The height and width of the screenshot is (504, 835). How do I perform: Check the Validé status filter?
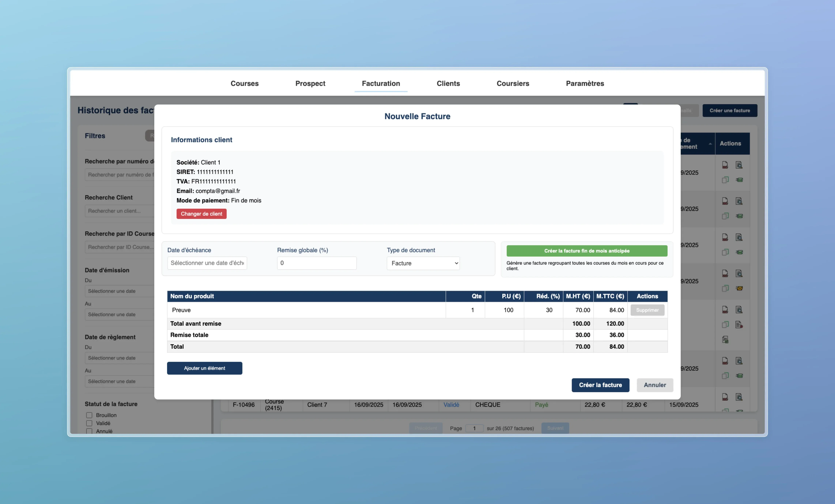(89, 423)
